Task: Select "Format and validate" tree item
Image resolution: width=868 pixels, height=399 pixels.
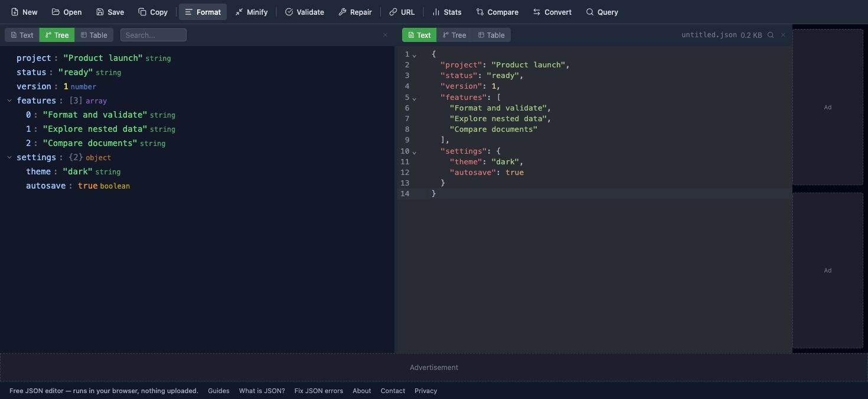Action: [95, 115]
